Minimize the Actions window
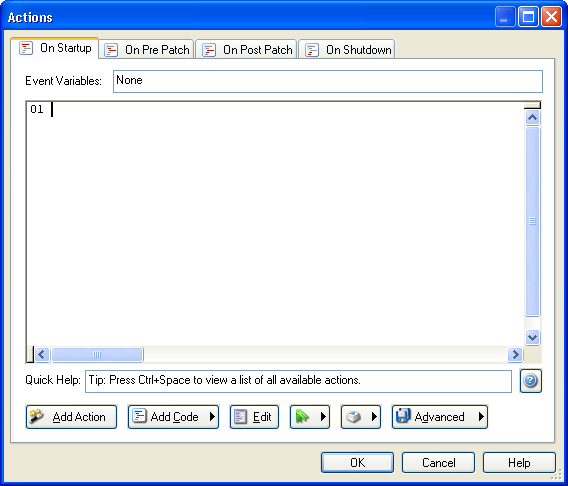 (505, 17)
